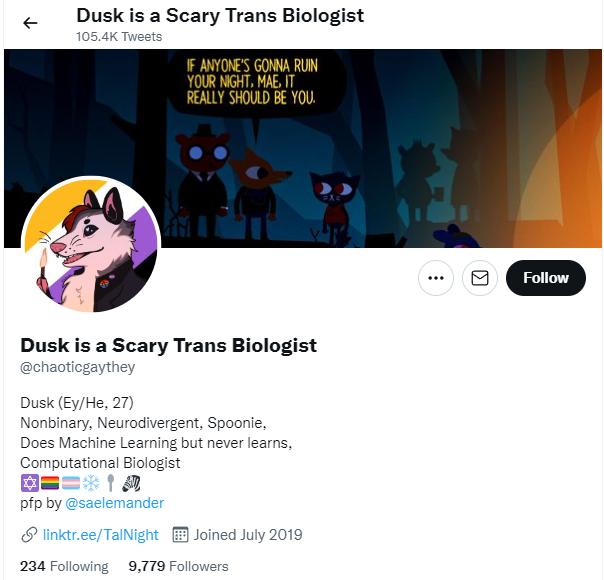Click the header title Dusk is a Scary Trans Biologist
Screen dimensions: 604x580
pos(220,16)
